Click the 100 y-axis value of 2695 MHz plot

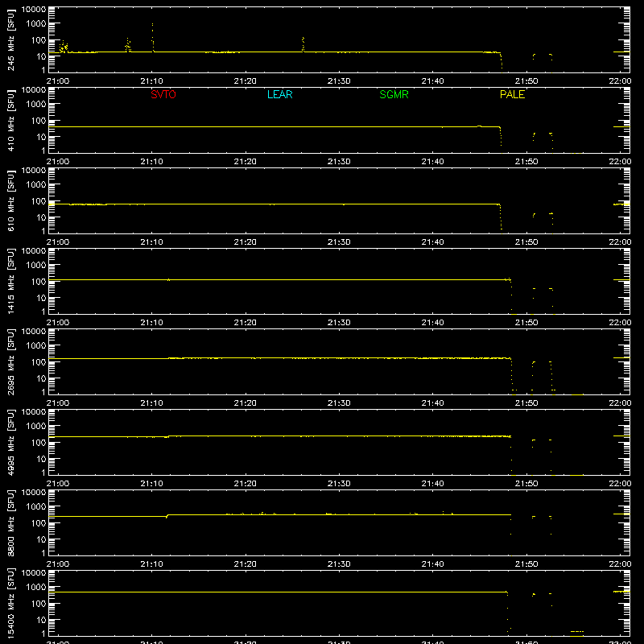pos(39,362)
